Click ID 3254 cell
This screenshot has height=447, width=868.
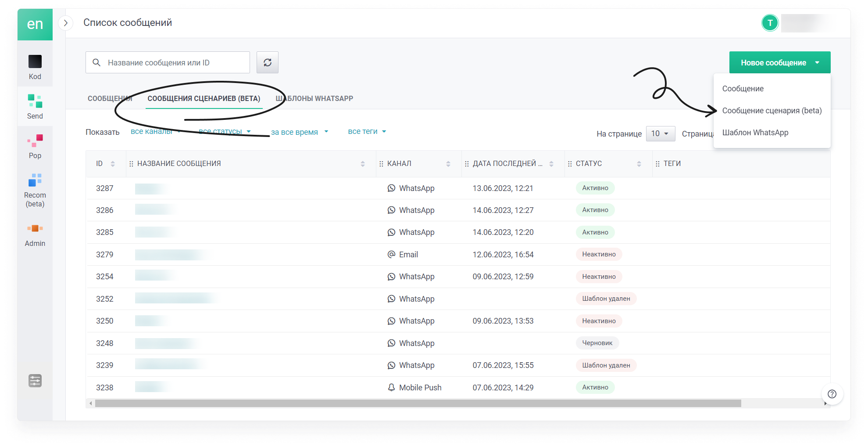click(104, 277)
